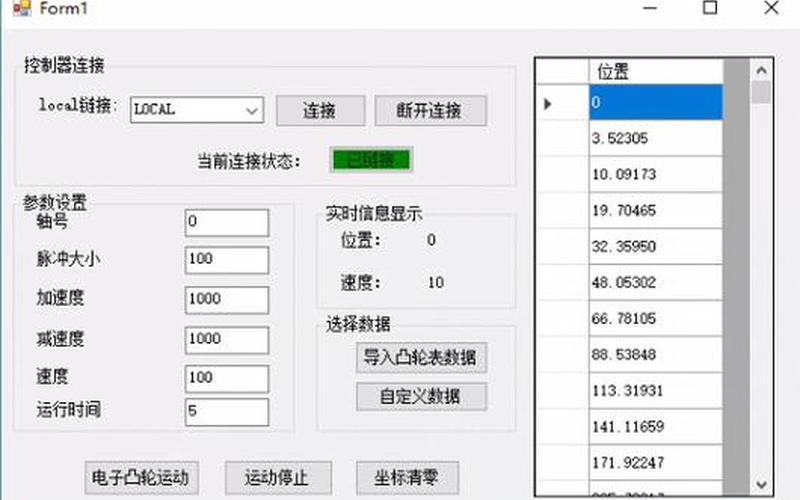
Task: Click the green connection status indicator
Action: coord(371,160)
